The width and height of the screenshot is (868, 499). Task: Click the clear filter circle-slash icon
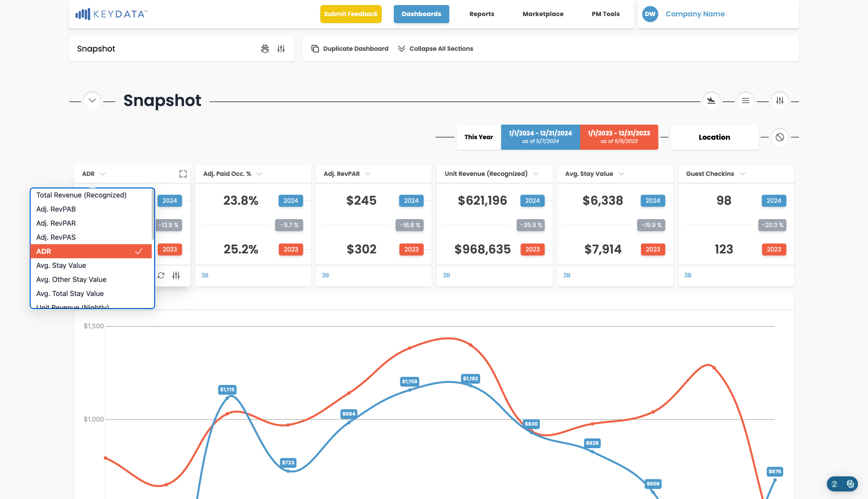[780, 137]
